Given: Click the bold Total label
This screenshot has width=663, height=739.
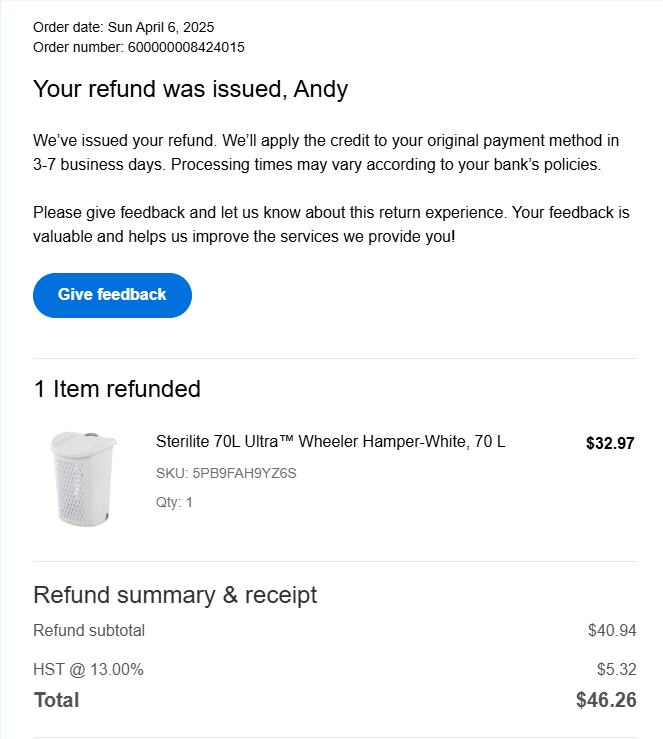Looking at the screenshot, I should click(56, 700).
